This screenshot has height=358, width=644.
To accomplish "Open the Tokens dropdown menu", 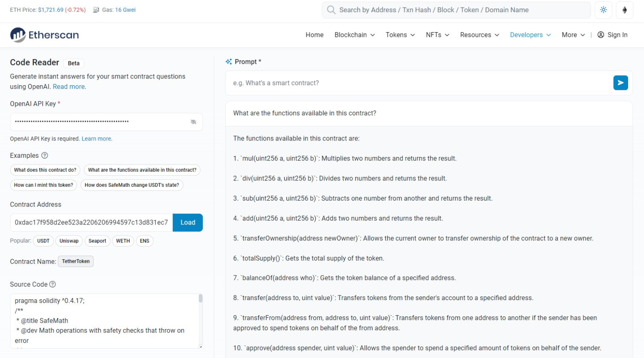I will coord(400,35).
